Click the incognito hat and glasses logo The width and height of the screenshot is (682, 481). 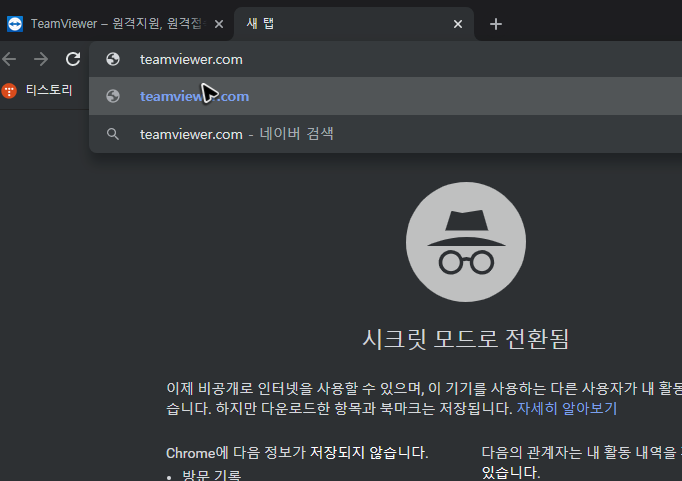[x=466, y=242]
